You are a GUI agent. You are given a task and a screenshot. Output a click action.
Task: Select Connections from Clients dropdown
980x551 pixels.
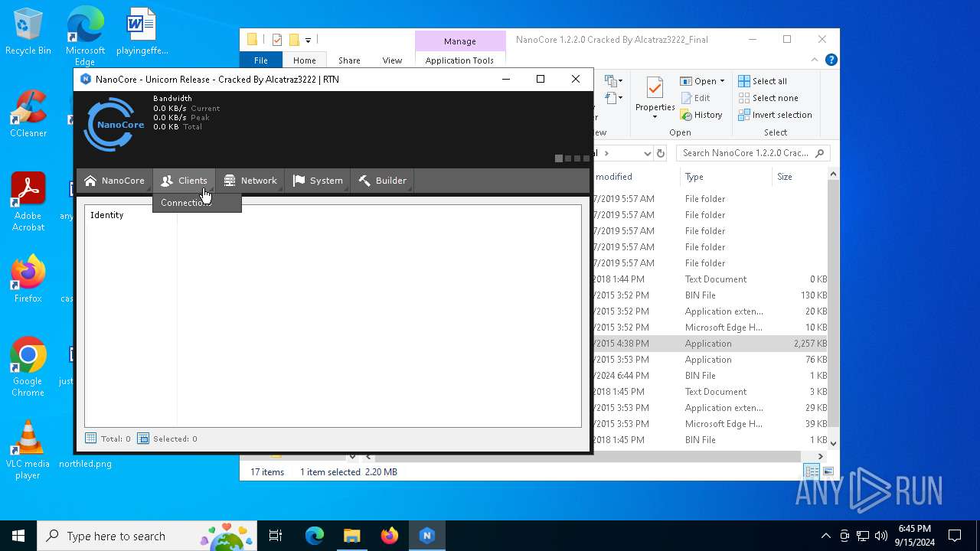(196, 203)
